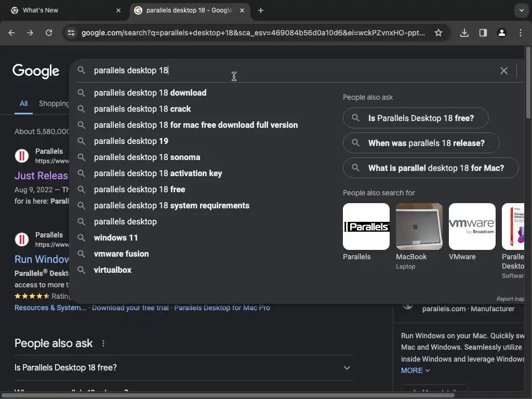Reload the Google search page
The width and height of the screenshot is (532, 399).
point(49,33)
